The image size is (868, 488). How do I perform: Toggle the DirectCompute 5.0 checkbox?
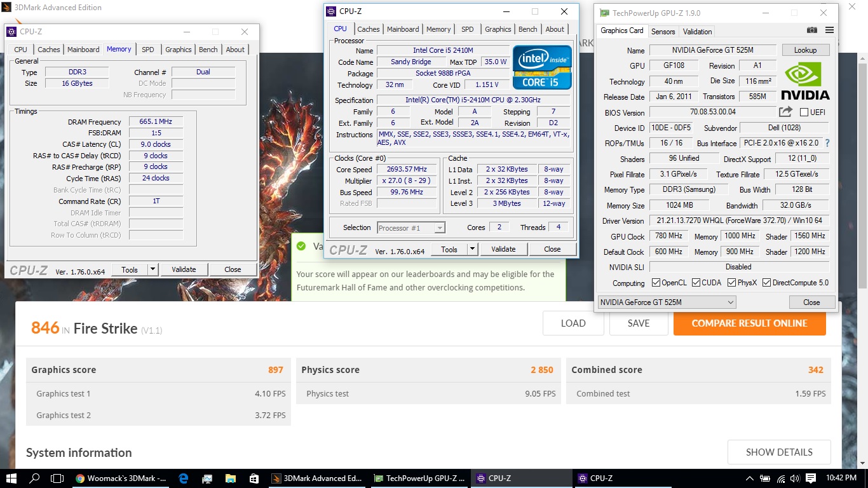pos(766,283)
